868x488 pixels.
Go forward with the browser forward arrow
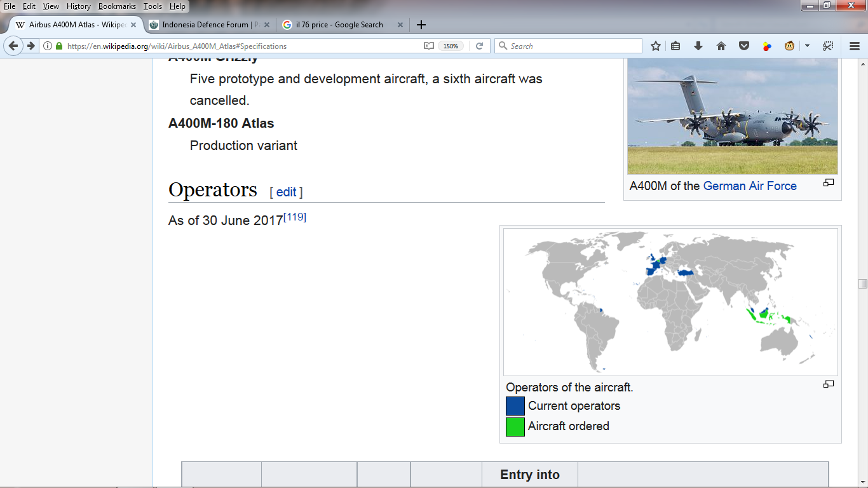pos(31,46)
